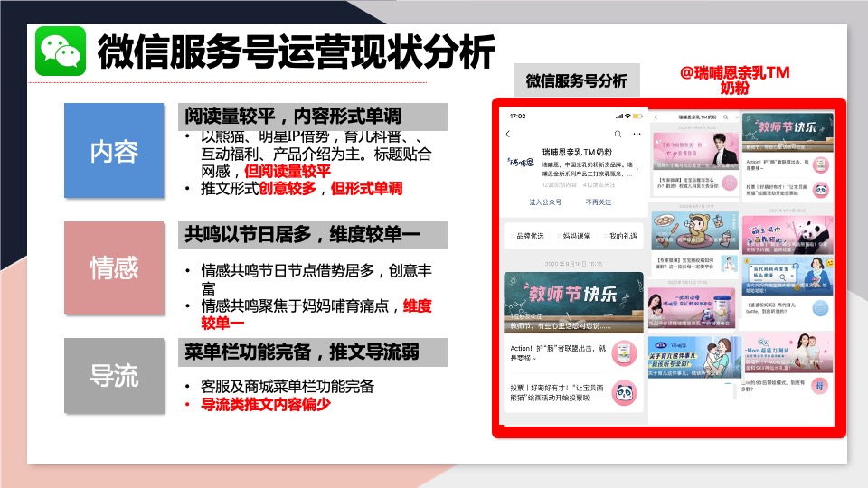Select the red bullet 导流类推文内容偏少
This screenshot has width=868, height=488.
[x=266, y=405]
